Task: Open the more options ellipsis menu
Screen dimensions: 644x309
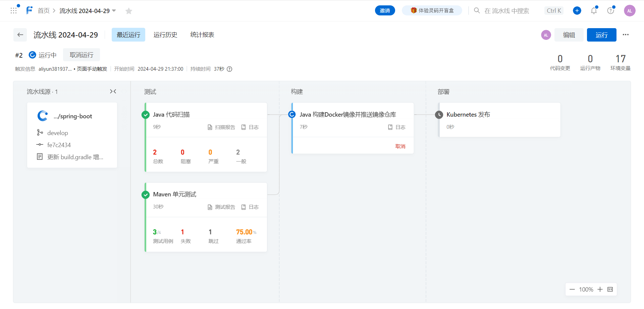Action: [x=626, y=35]
